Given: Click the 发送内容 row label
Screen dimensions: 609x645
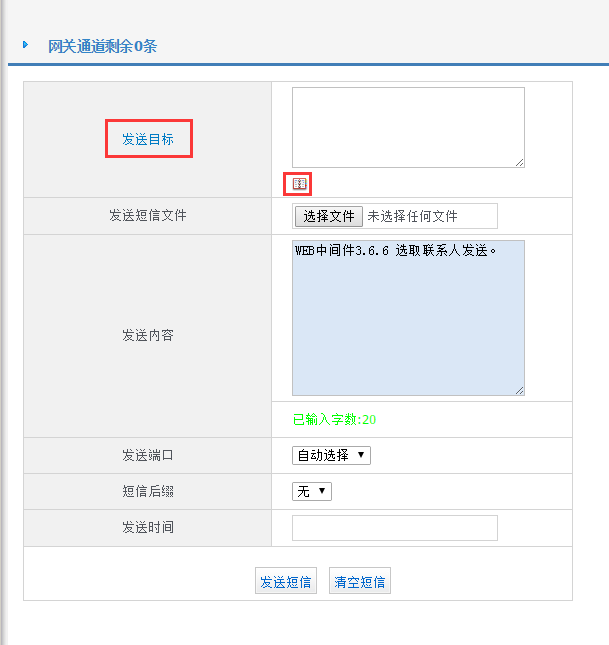Looking at the screenshot, I should coord(148,336).
